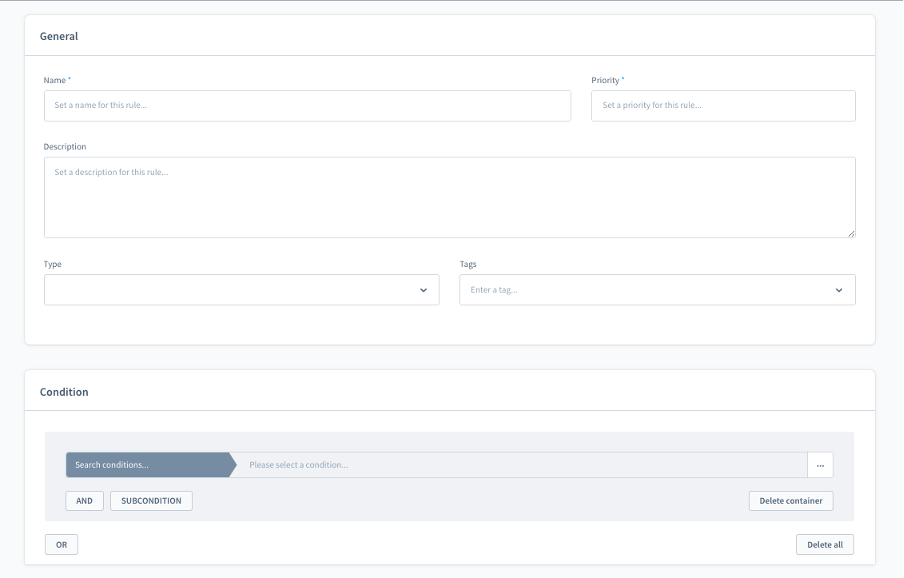Click the 'Please select a condition...' field
Image resolution: width=904 pixels, height=578 pixels.
click(x=522, y=465)
